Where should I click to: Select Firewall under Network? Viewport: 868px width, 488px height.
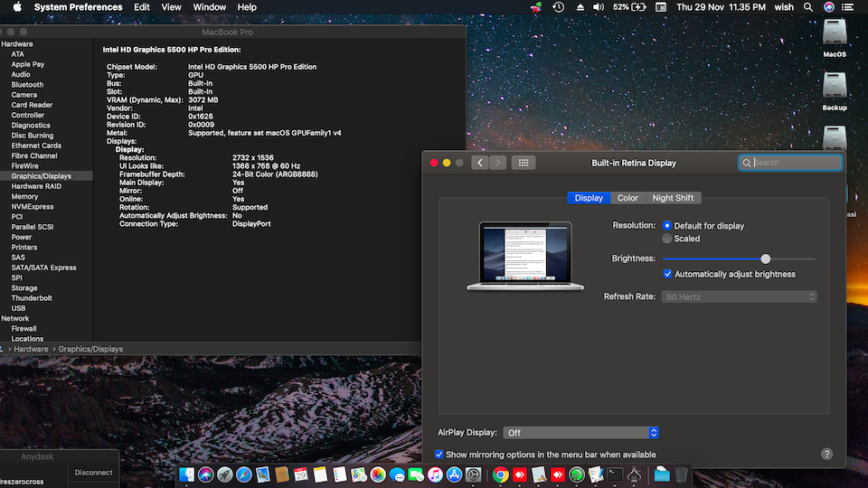click(24, 328)
